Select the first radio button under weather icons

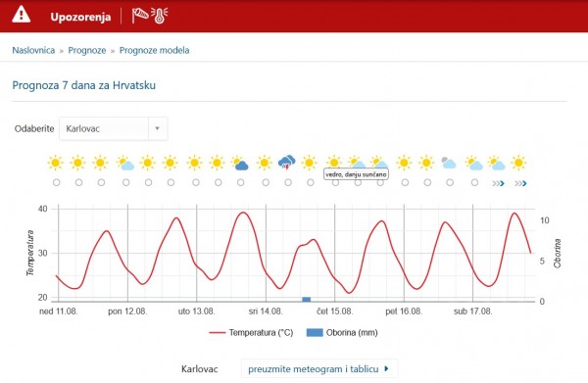click(56, 182)
